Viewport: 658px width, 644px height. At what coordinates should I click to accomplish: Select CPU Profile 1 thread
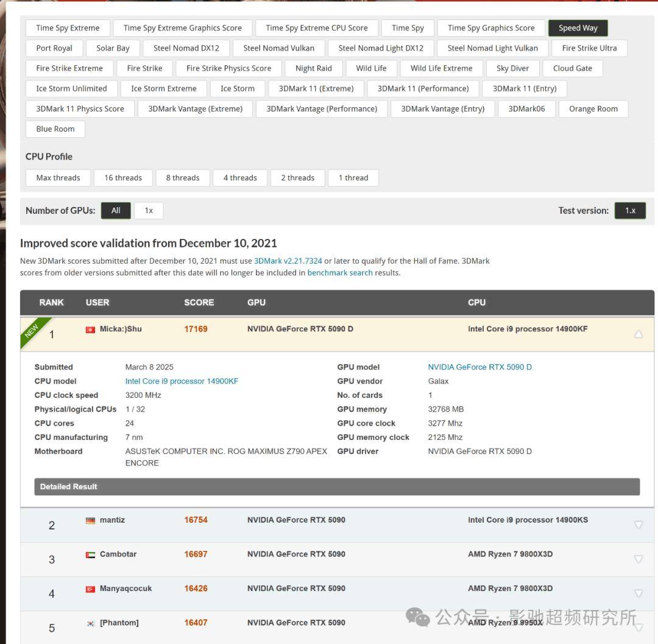pyautogui.click(x=353, y=177)
